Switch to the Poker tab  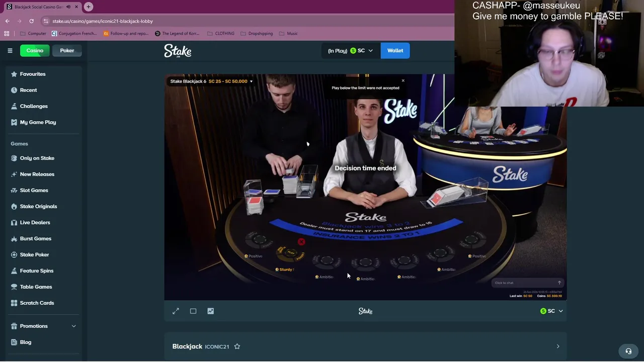pyautogui.click(x=67, y=50)
